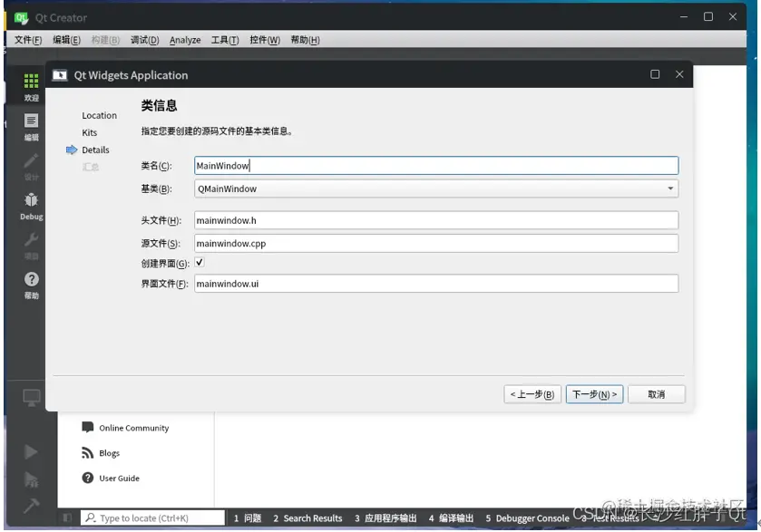This screenshot has height=532, width=761.
Task: Open the User Guide link
Action: (x=119, y=478)
